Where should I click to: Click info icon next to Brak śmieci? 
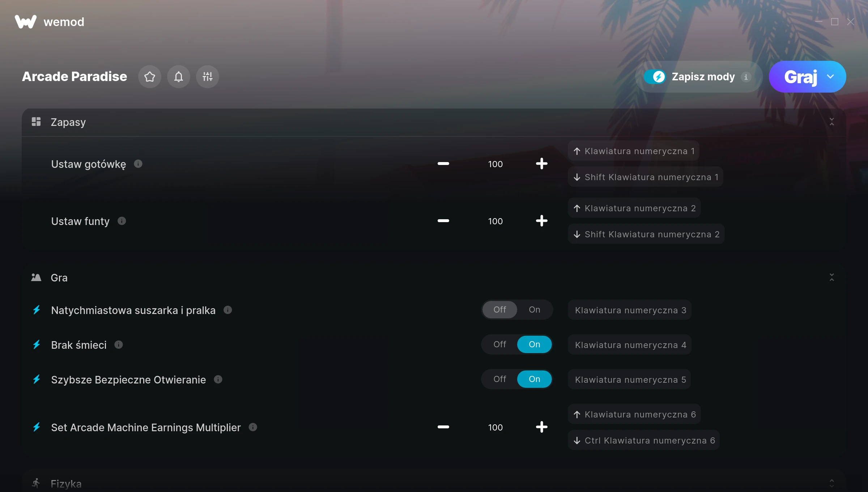click(x=119, y=345)
